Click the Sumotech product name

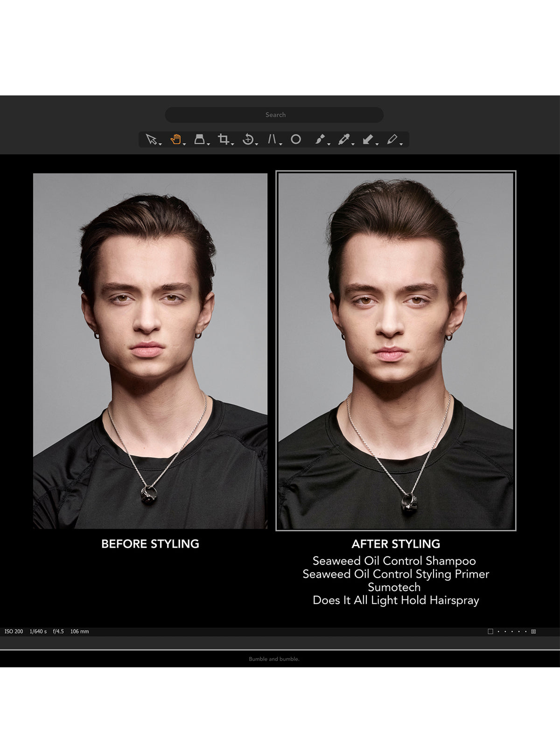tap(394, 587)
